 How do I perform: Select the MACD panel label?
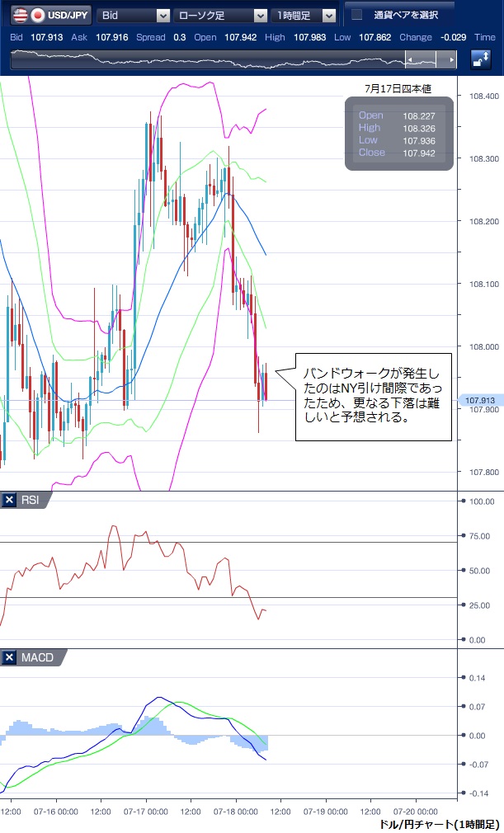click(38, 657)
